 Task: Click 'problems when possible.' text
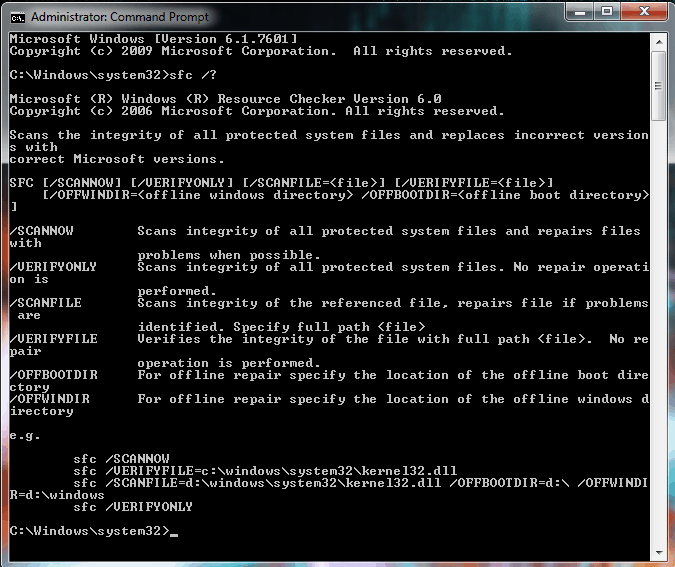[x=229, y=255]
